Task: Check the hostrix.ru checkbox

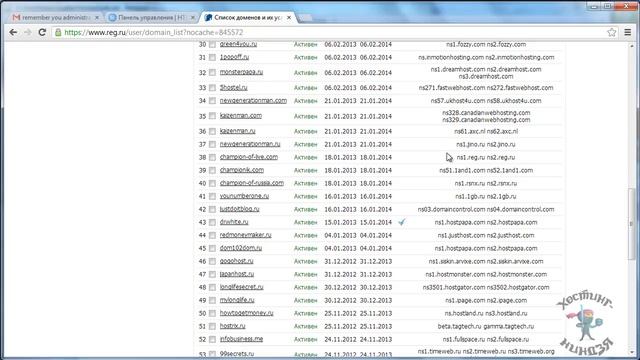Action: tap(212, 326)
